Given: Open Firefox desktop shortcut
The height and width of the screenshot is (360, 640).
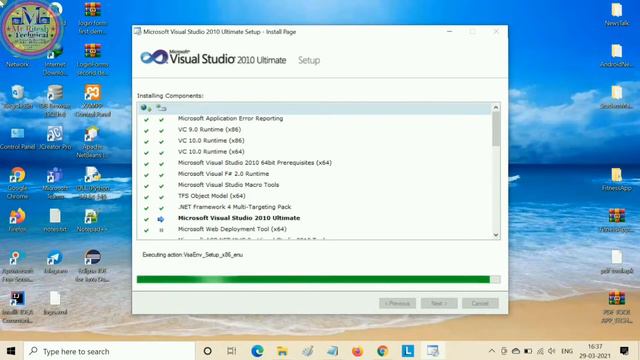Looking at the screenshot, I should pos(18,220).
